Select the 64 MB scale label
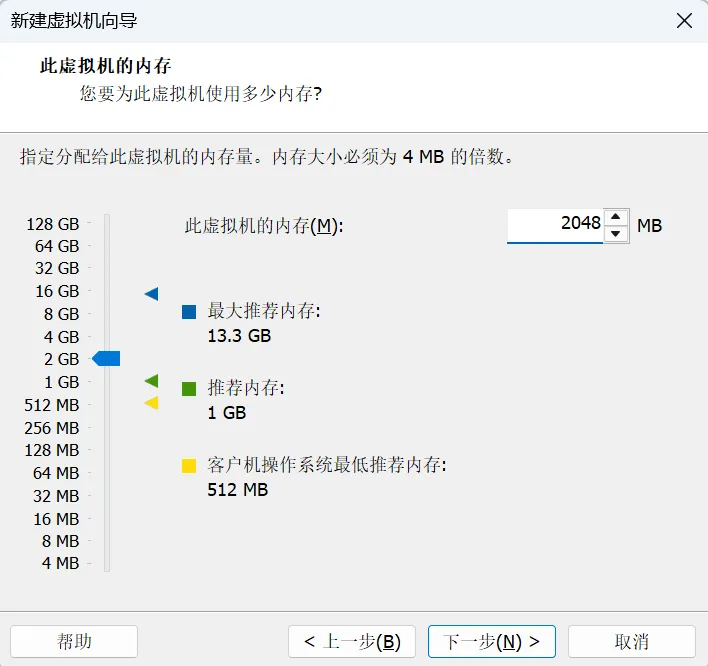 coord(56,473)
